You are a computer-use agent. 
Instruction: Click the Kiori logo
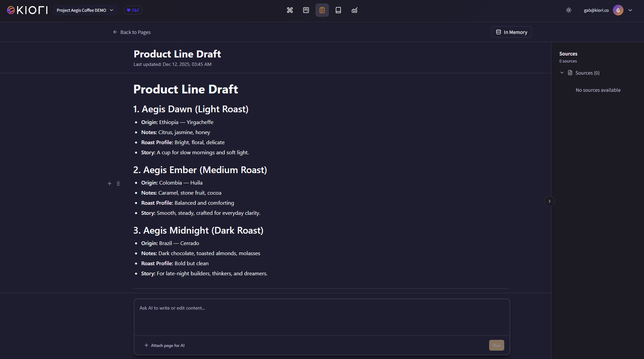click(27, 10)
